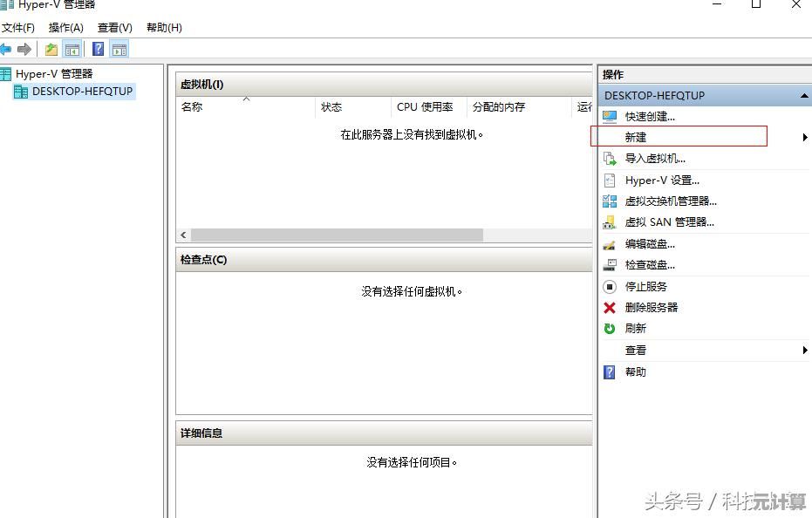The width and height of the screenshot is (812, 518).
Task: Click the 编辑磁盘 icon
Action: click(610, 244)
